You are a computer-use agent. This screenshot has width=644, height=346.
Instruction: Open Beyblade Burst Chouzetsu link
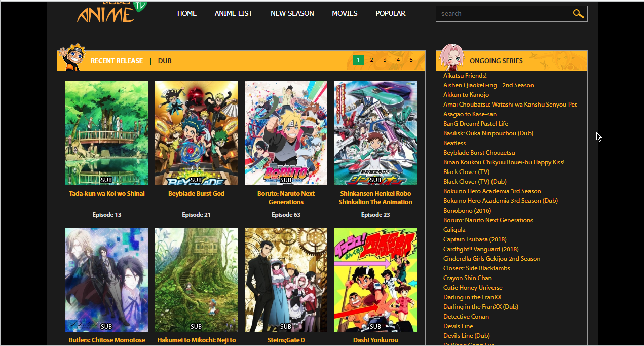pos(479,153)
